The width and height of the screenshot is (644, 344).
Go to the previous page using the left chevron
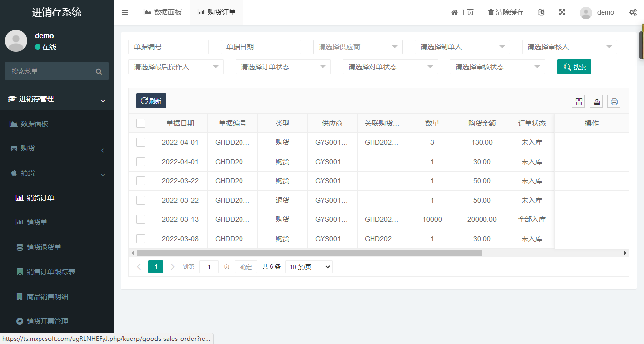click(x=139, y=267)
